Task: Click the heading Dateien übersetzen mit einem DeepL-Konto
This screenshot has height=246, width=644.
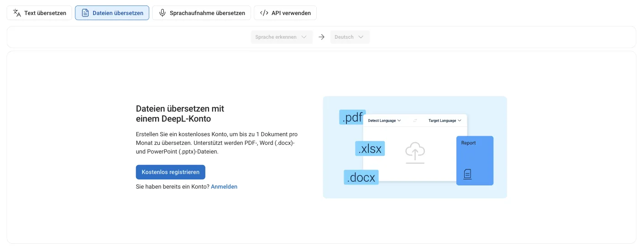Action: click(x=180, y=114)
